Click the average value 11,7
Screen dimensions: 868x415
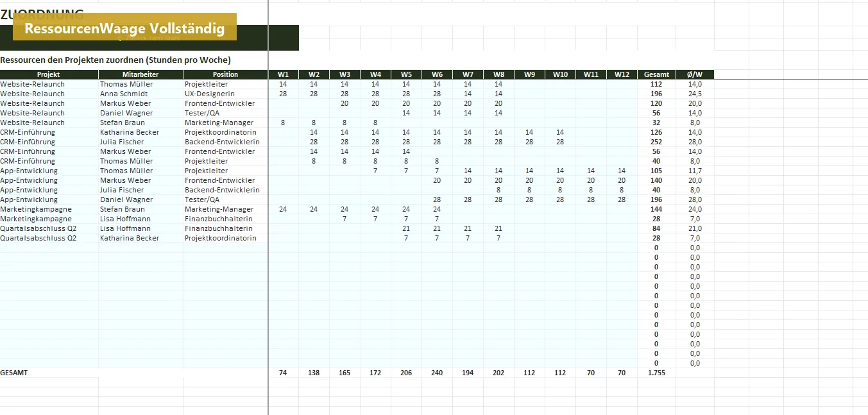pyautogui.click(x=695, y=171)
